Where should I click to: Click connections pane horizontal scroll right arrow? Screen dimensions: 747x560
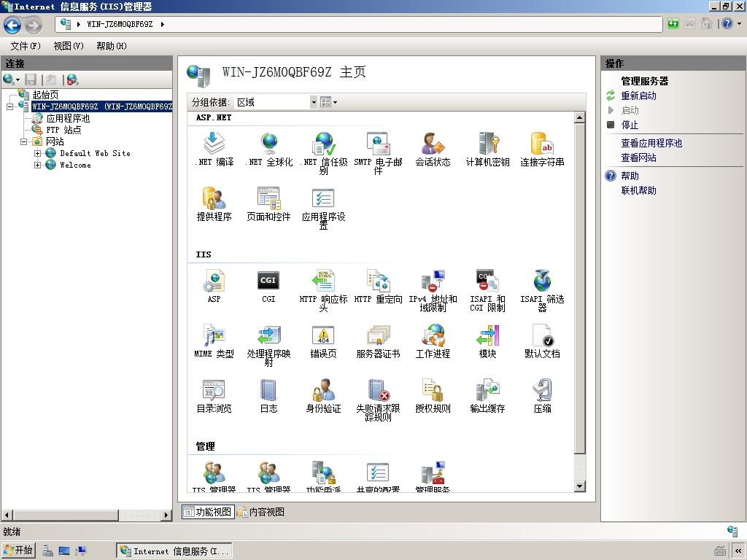pyautogui.click(x=166, y=515)
